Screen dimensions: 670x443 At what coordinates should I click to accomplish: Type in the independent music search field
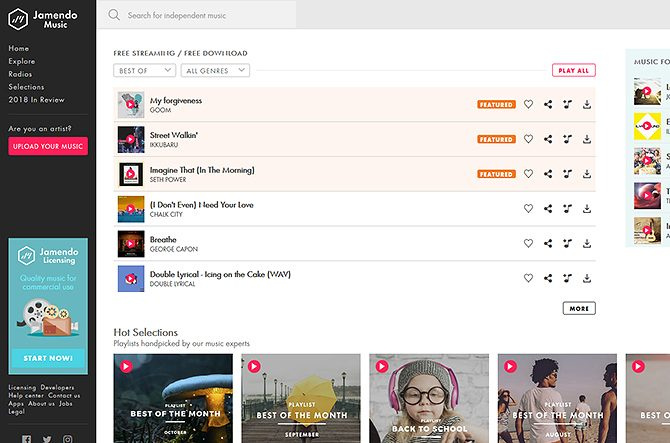click(210, 15)
